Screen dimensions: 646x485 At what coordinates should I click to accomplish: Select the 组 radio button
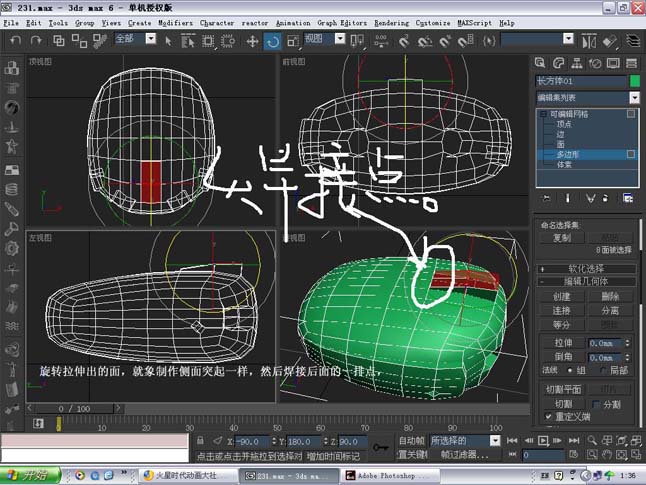tap(570, 370)
